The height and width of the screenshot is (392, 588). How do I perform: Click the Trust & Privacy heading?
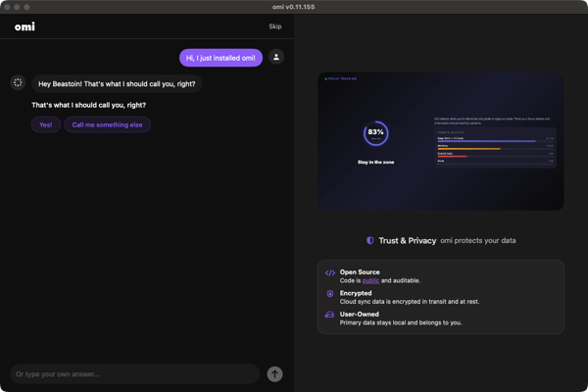[x=408, y=240]
